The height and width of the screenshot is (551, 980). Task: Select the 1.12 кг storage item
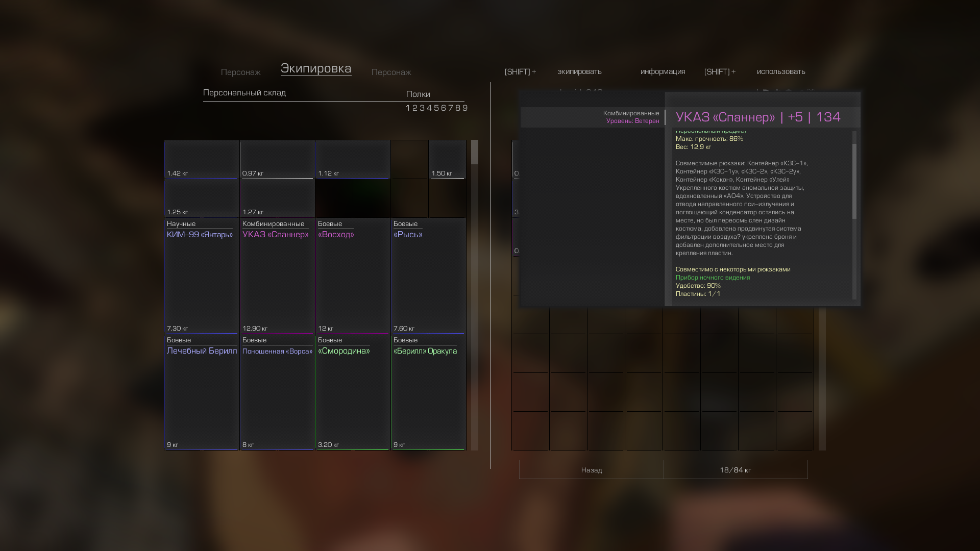[353, 160]
